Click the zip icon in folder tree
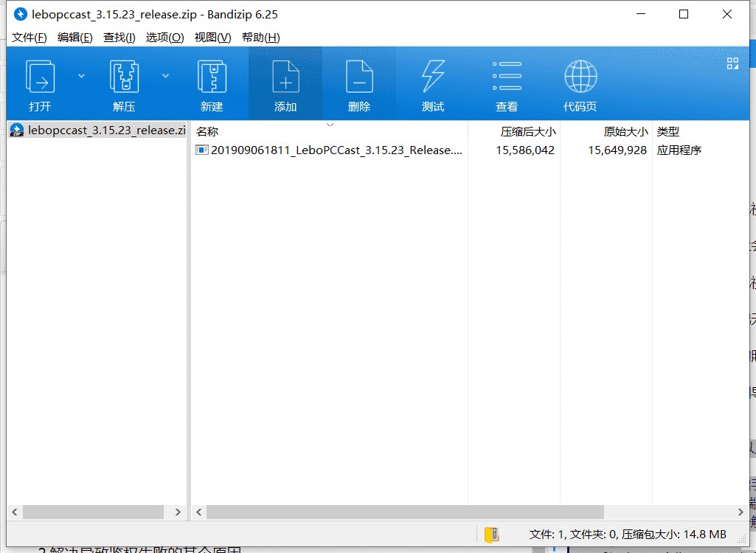756x553 pixels. tap(17, 131)
